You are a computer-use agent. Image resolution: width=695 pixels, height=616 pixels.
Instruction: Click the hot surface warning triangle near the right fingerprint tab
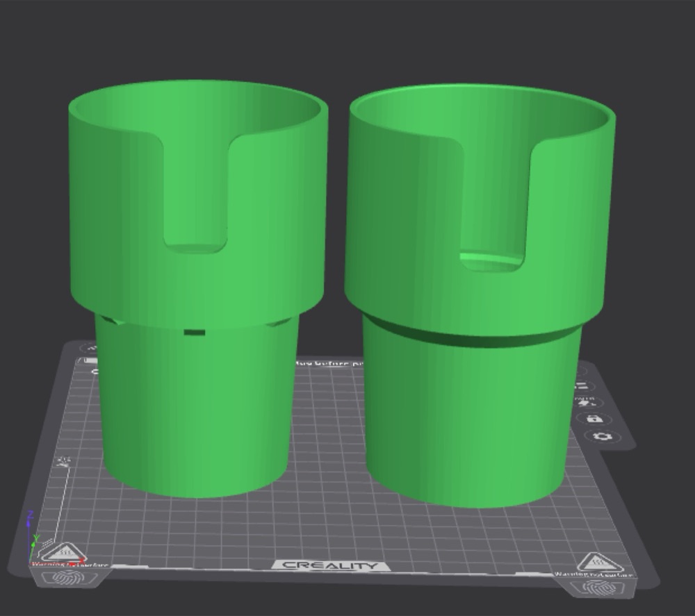(600, 563)
